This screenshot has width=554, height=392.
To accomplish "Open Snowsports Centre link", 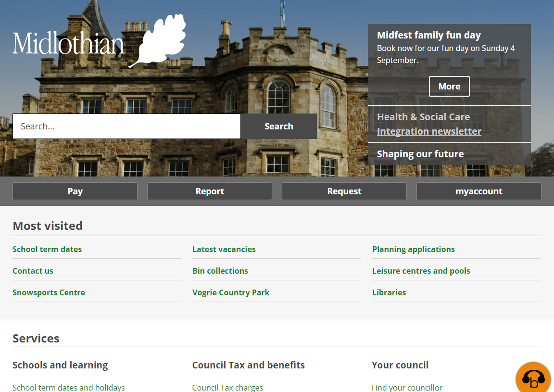I will pos(49,292).
